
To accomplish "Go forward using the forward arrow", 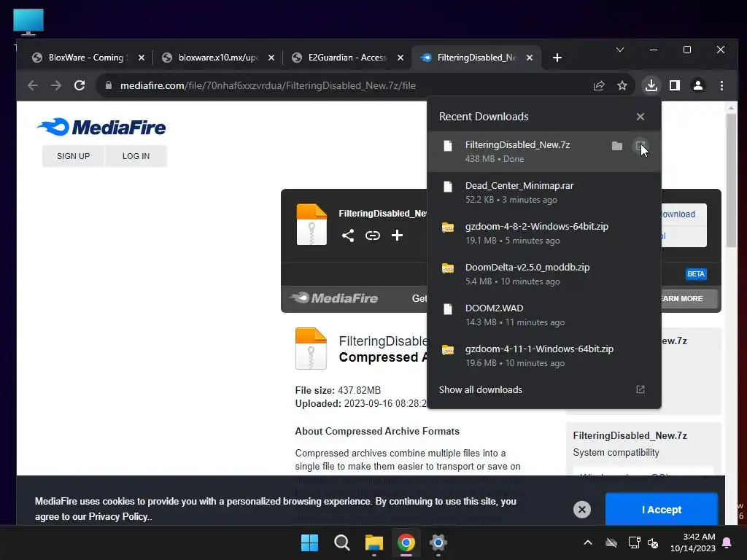I will click(x=55, y=86).
